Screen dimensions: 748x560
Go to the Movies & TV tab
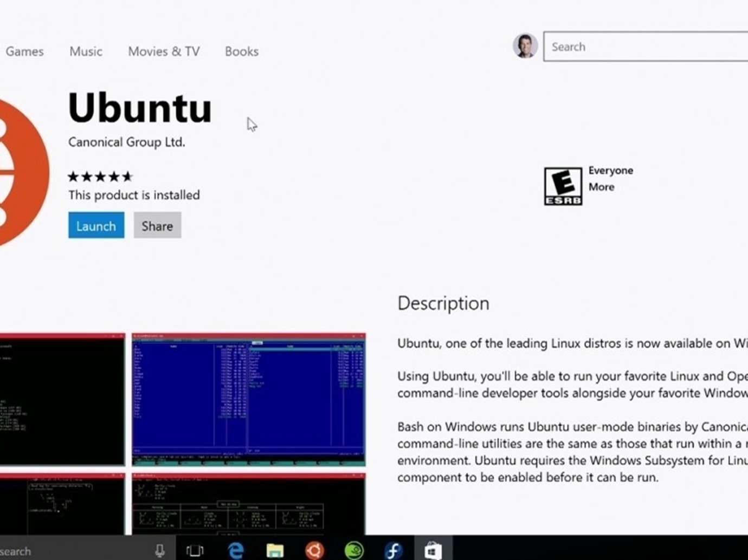click(164, 51)
